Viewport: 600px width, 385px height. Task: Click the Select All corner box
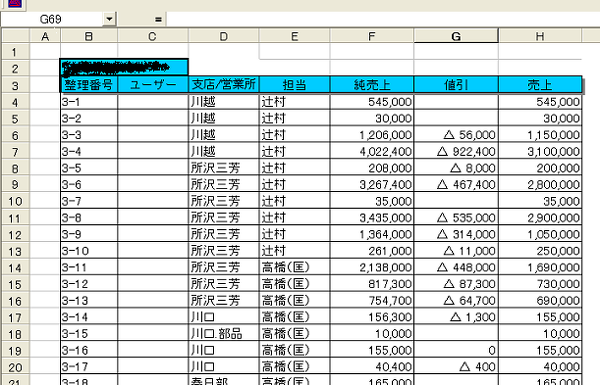(x=16, y=36)
